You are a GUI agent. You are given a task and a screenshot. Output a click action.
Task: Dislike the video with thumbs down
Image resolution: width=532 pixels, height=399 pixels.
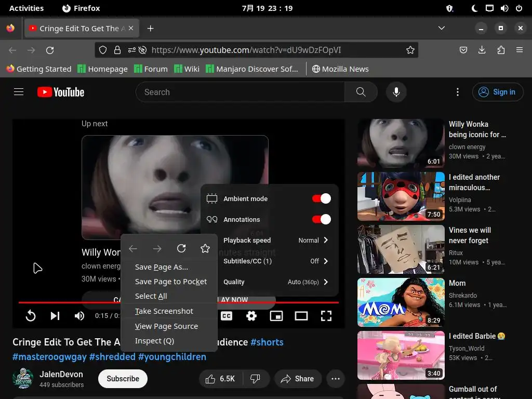(x=255, y=379)
